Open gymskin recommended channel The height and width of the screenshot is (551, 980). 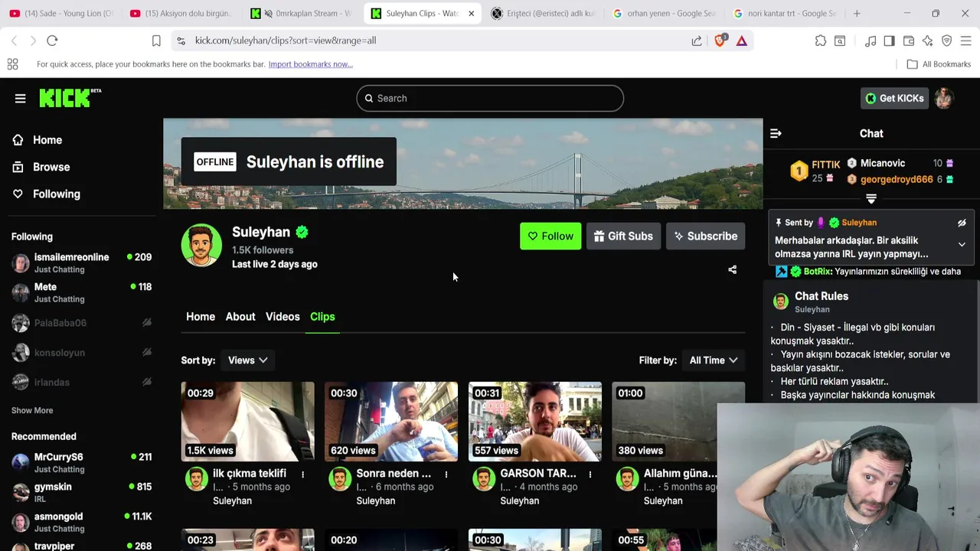coord(81,492)
